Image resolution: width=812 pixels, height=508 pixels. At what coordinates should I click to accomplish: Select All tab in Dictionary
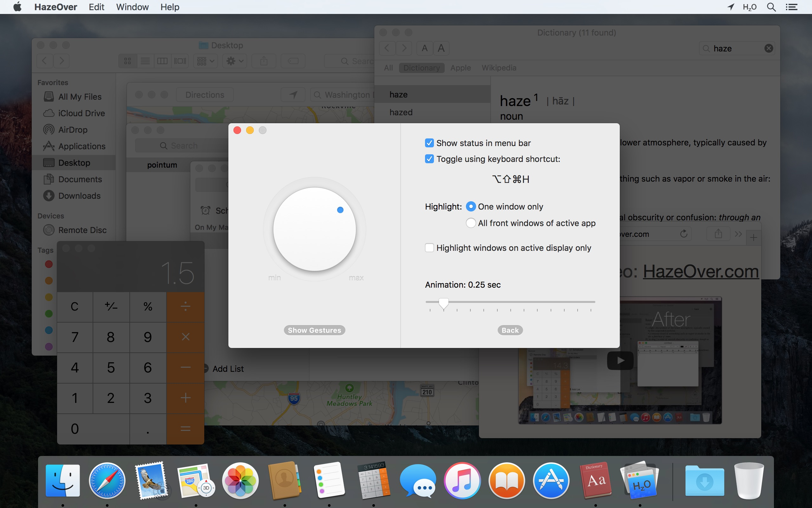pyautogui.click(x=388, y=68)
